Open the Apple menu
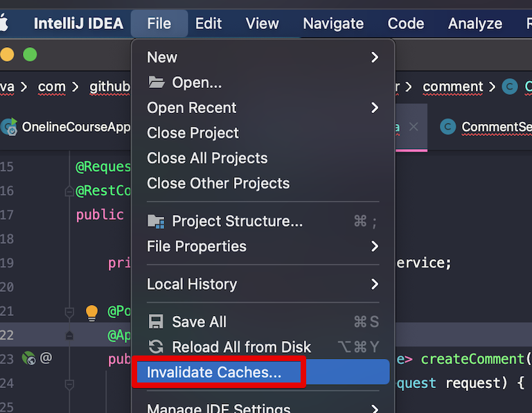532x413 pixels. (x=3, y=24)
